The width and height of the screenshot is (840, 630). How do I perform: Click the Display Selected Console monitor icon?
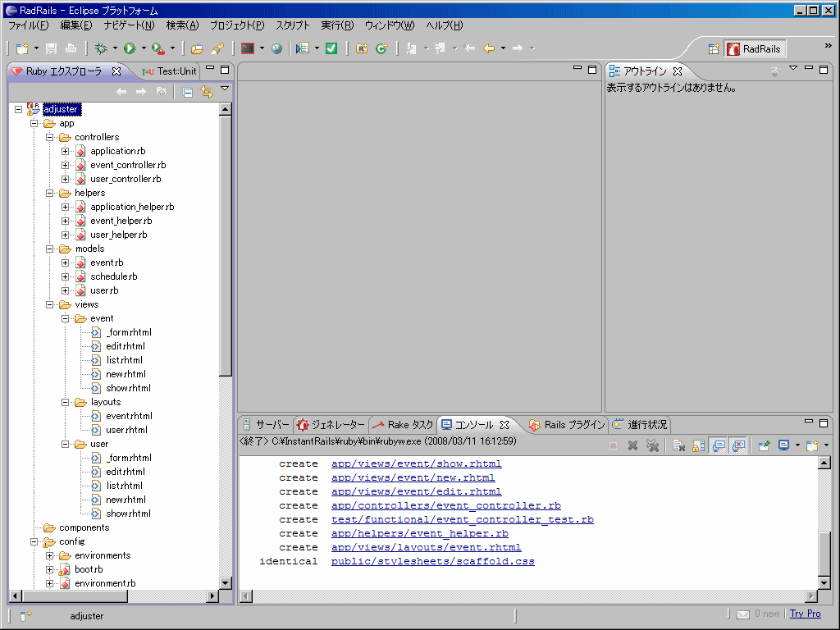point(783,445)
